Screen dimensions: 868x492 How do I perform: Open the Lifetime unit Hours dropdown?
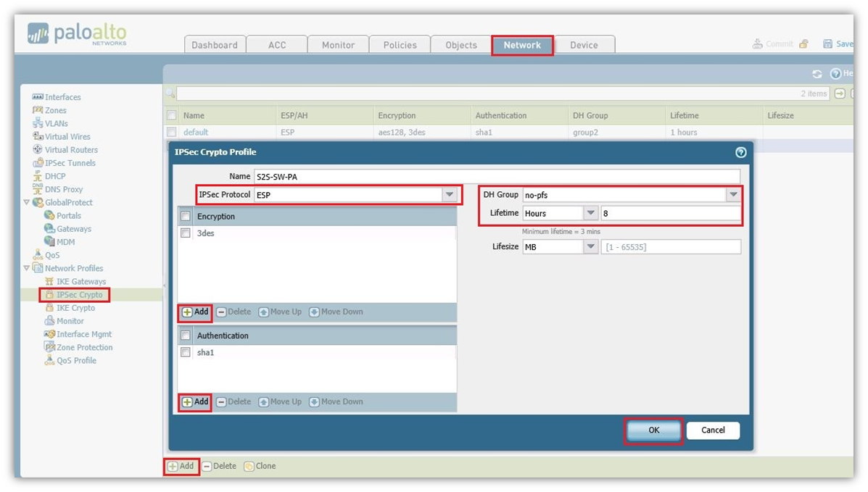click(x=590, y=213)
